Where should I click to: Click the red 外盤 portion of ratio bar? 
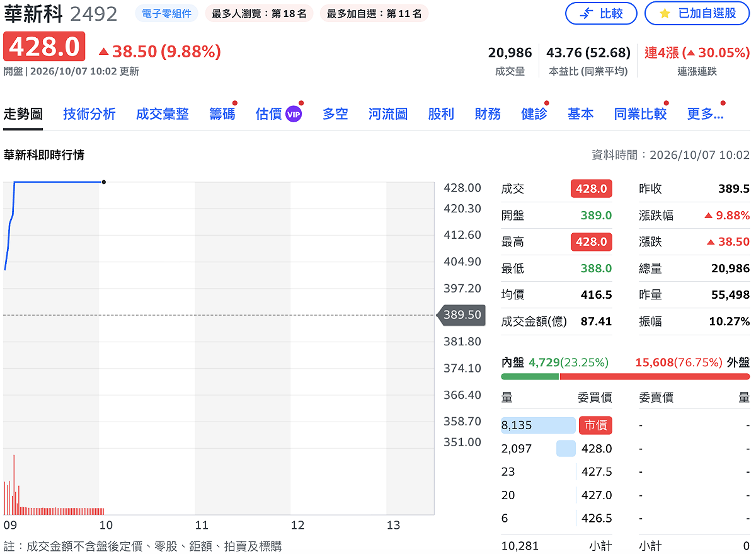pos(655,376)
